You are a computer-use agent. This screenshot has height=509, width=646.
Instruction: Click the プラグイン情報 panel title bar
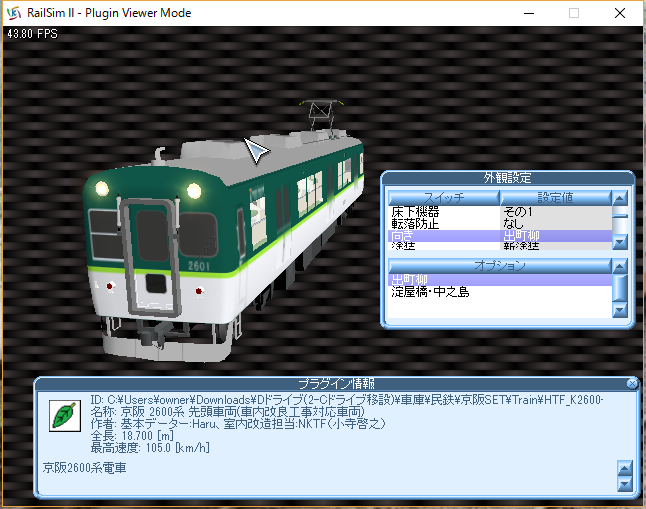coord(336,384)
